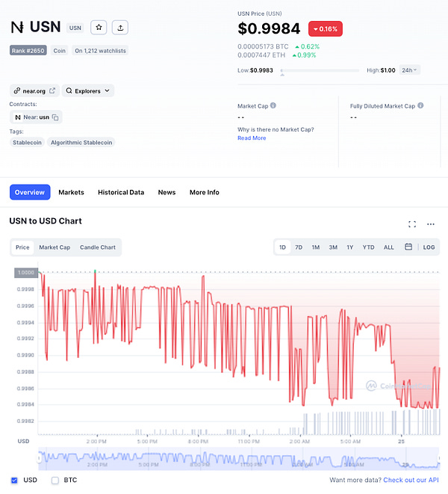Click On 1,212 watchlists badge
448x494 pixels.
100,50
